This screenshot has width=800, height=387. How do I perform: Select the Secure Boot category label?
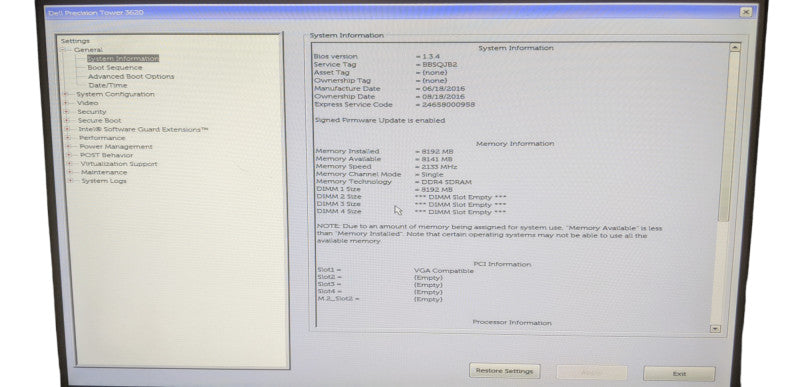pos(99,121)
